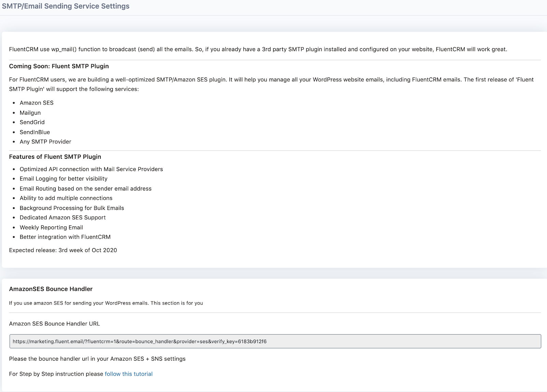547x392 pixels.
Task: Select the SendGrid list item
Action: point(32,122)
